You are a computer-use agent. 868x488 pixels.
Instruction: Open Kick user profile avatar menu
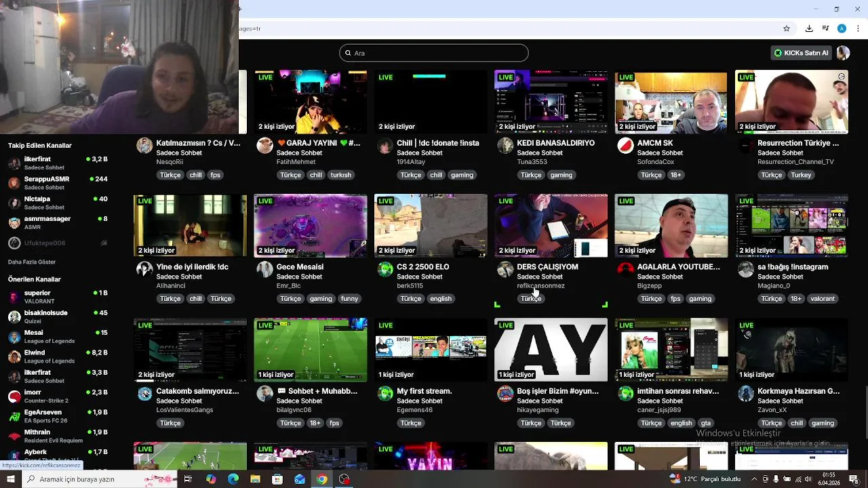[x=843, y=53]
